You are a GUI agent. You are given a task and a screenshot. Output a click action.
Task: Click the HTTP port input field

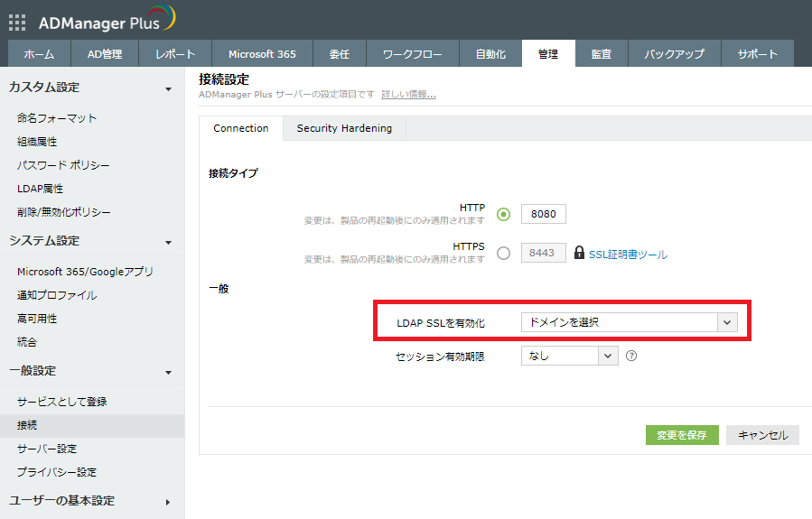click(x=544, y=214)
